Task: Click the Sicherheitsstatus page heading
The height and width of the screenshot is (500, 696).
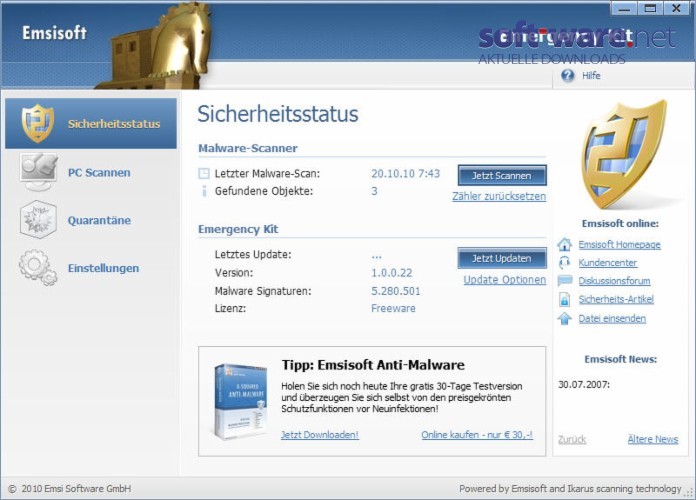Action: click(x=278, y=114)
